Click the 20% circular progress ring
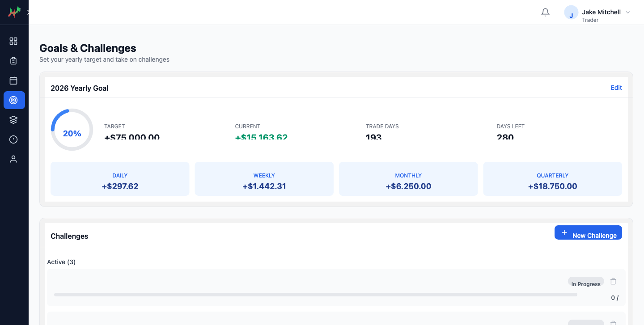The width and height of the screenshot is (644, 325). tap(72, 130)
